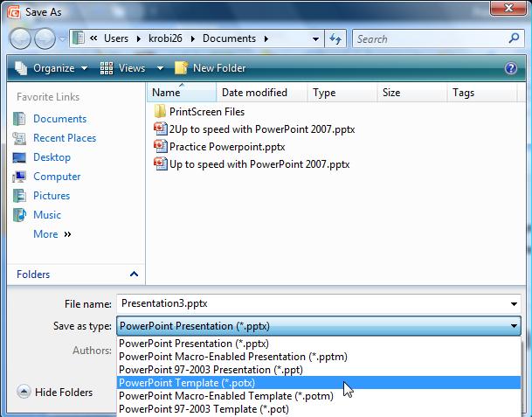
Task: Click the Desktop sidebar icon
Action: (19, 157)
